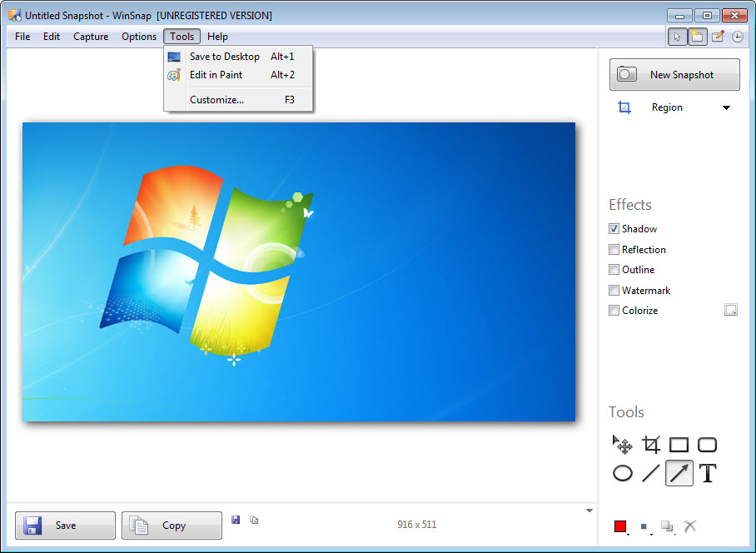Viewport: 756px width, 553px height.
Task: Open the Region capture mode dropdown arrow
Action: tap(726, 108)
